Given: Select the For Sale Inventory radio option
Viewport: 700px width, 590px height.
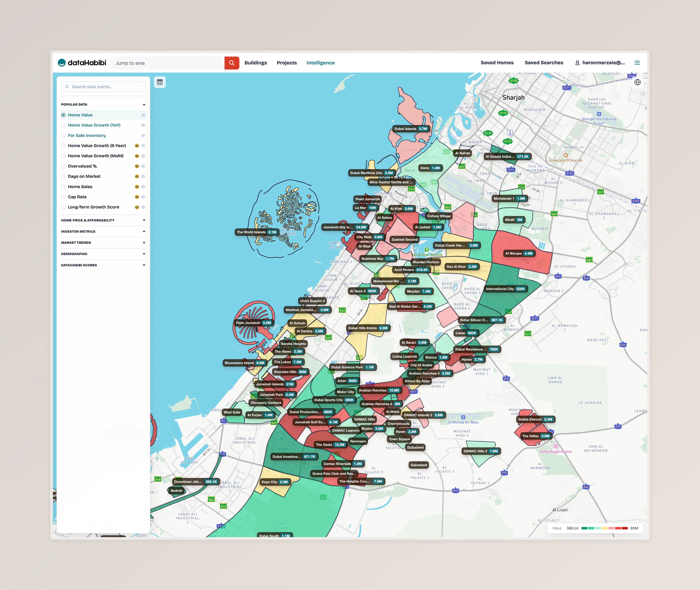Looking at the screenshot, I should click(x=63, y=135).
